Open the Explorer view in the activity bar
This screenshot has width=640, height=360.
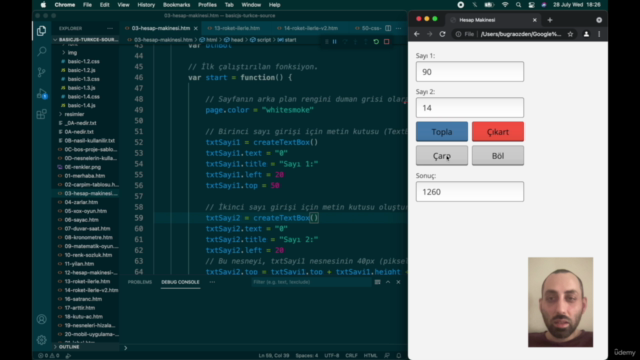[x=41, y=31]
